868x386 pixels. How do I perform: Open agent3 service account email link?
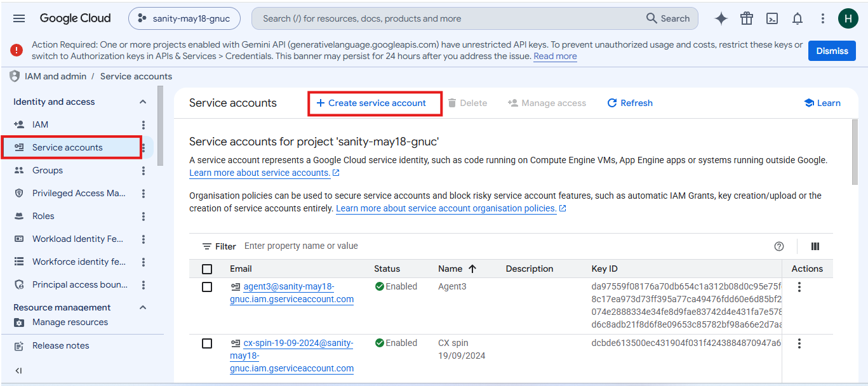click(292, 293)
